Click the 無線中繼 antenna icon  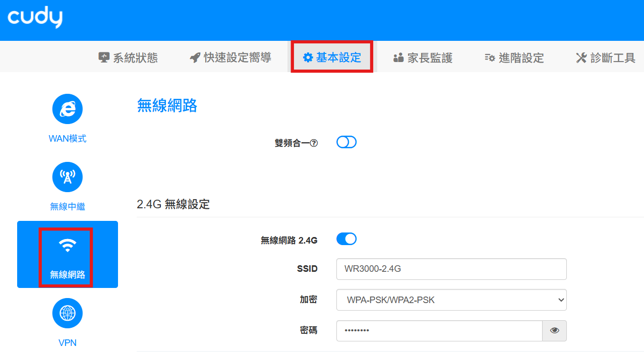point(68,177)
